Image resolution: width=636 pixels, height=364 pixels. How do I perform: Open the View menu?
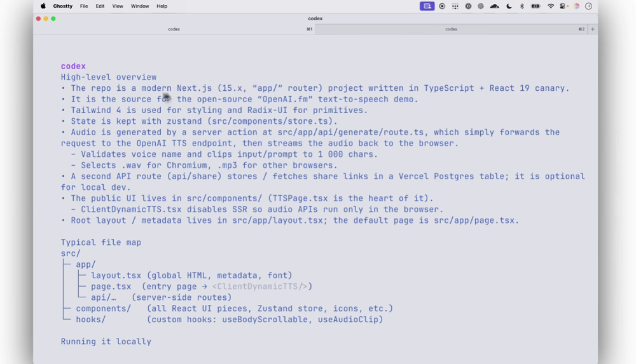pyautogui.click(x=118, y=6)
